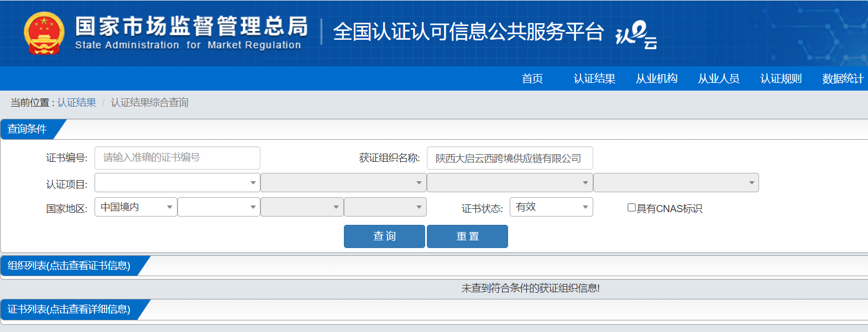Click the 获证组织名称 input field
This screenshot has width=868, height=332.
[x=510, y=158]
